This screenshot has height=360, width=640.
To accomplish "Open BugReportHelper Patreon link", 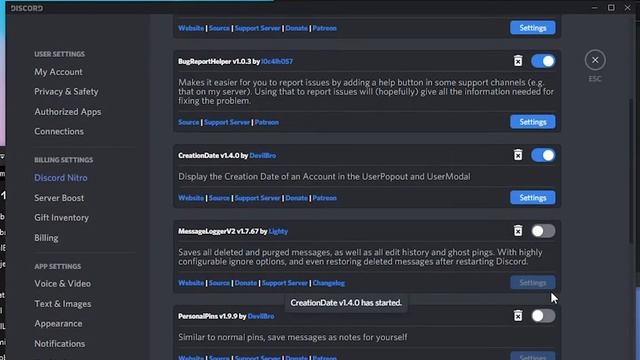I will click(267, 122).
